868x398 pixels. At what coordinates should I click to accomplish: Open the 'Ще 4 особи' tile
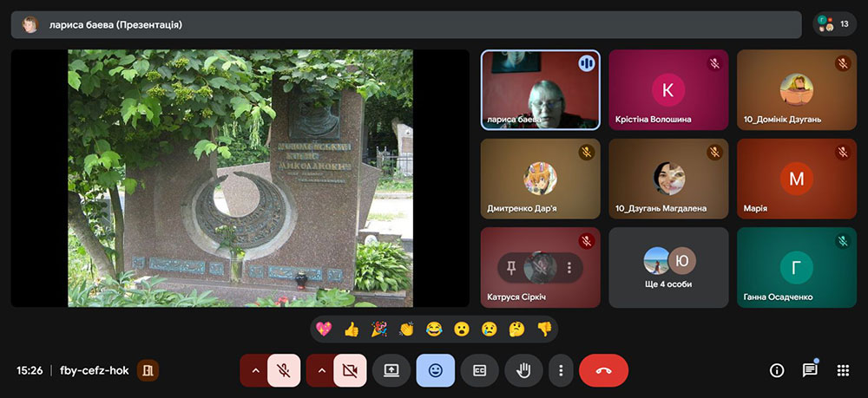[668, 267]
